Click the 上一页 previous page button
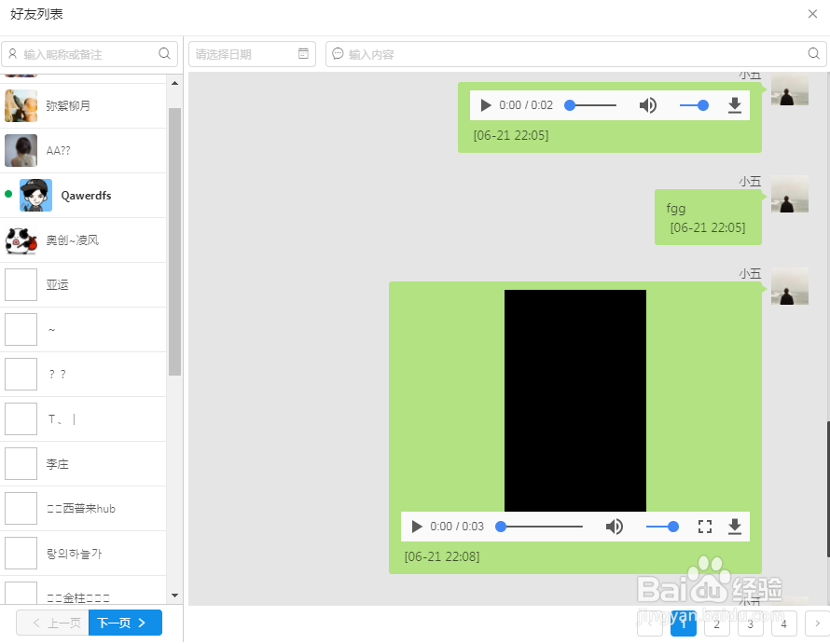The image size is (830, 644). coord(52,623)
